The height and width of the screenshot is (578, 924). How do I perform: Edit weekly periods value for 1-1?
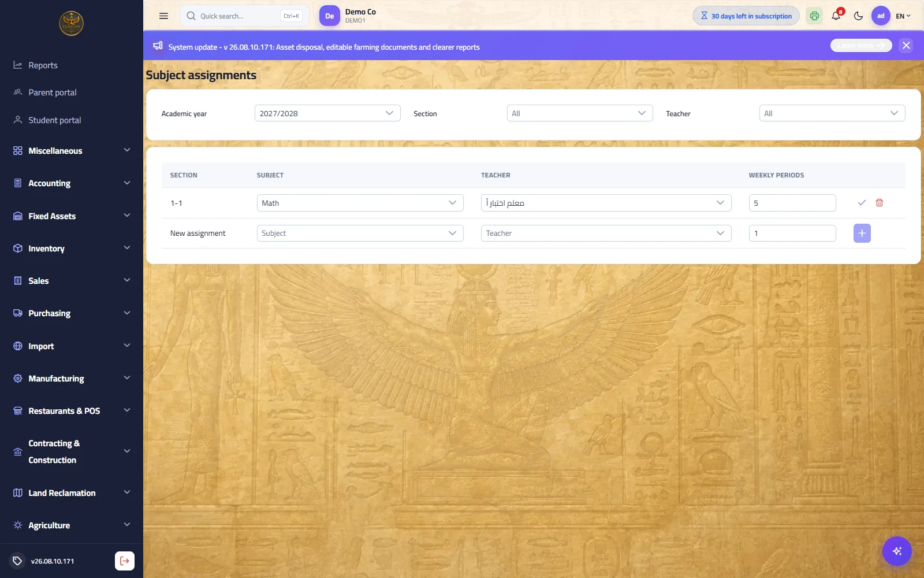[792, 203]
